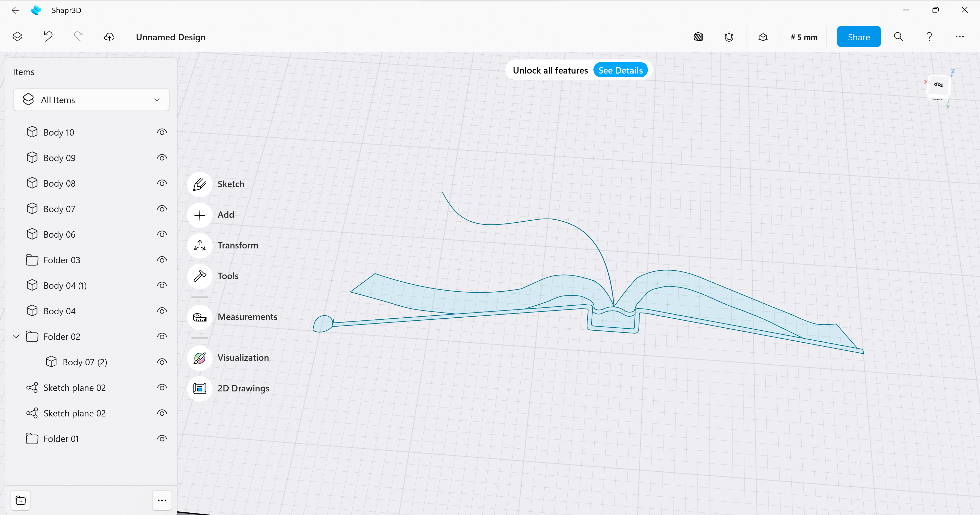This screenshot has width=980, height=515.
Task: Click the undo arrow icon
Action: (x=48, y=37)
